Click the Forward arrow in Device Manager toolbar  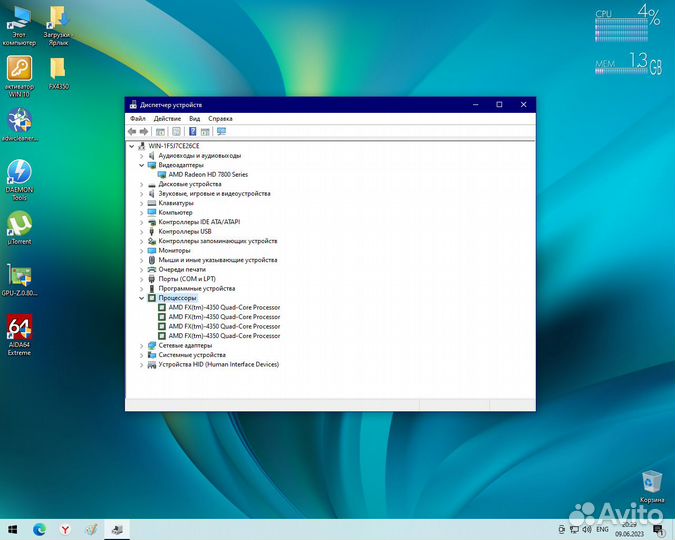[x=144, y=131]
